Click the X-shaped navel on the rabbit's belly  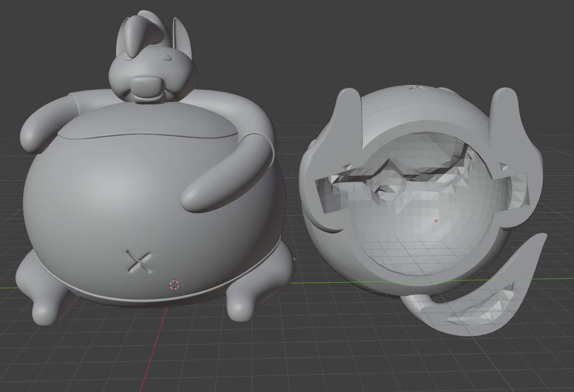(x=139, y=261)
